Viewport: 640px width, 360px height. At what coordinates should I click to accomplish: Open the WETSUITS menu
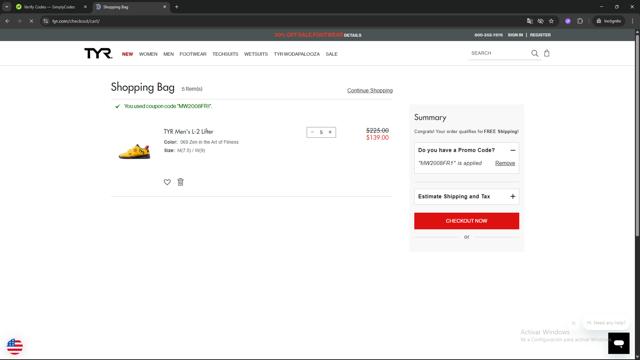point(256,54)
